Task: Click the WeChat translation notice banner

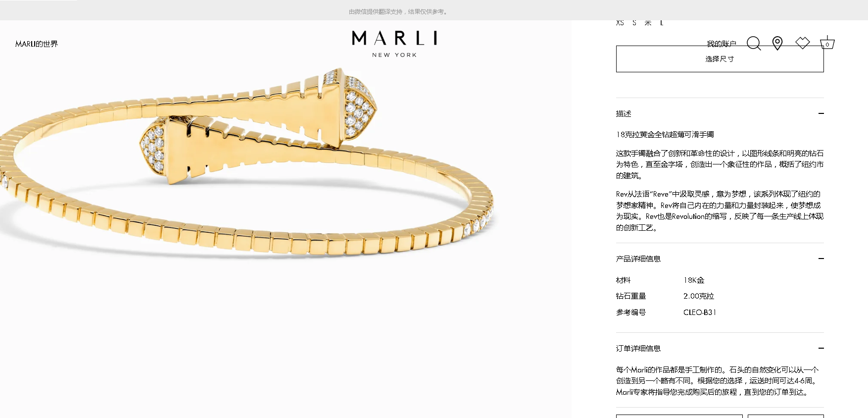Action: pyautogui.click(x=398, y=11)
